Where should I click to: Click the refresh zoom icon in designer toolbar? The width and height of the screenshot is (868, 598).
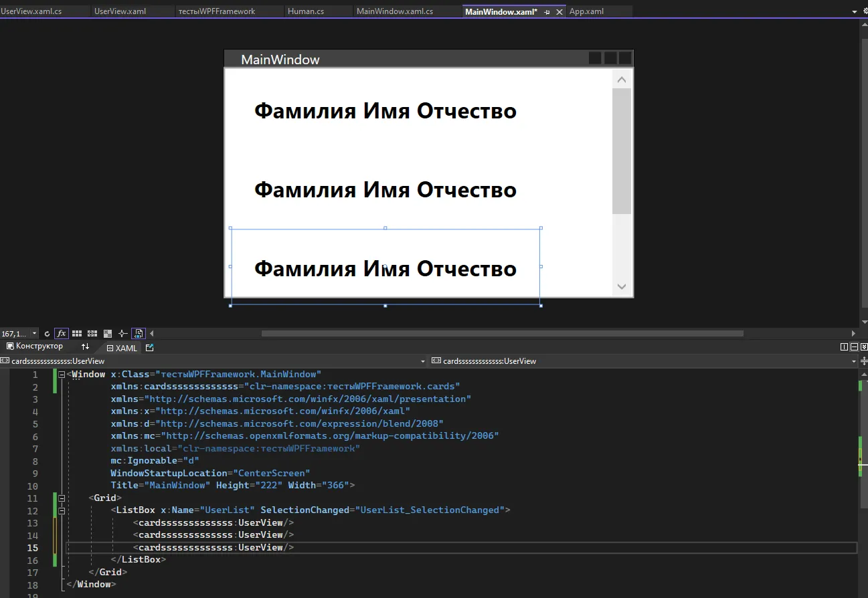47,333
